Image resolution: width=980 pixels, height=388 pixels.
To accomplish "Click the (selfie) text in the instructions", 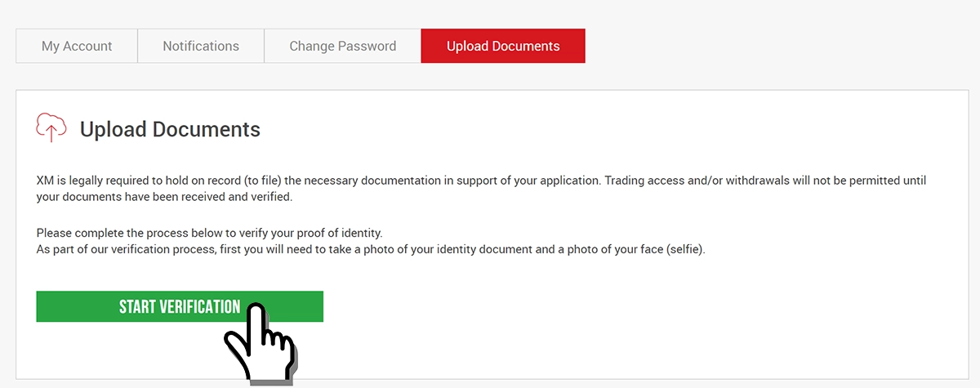I will tap(684, 249).
